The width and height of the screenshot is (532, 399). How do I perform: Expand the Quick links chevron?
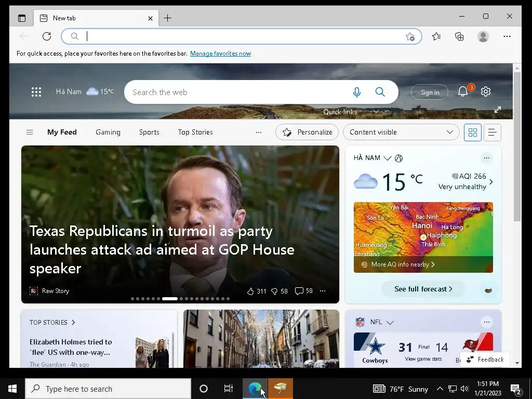[x=376, y=111]
